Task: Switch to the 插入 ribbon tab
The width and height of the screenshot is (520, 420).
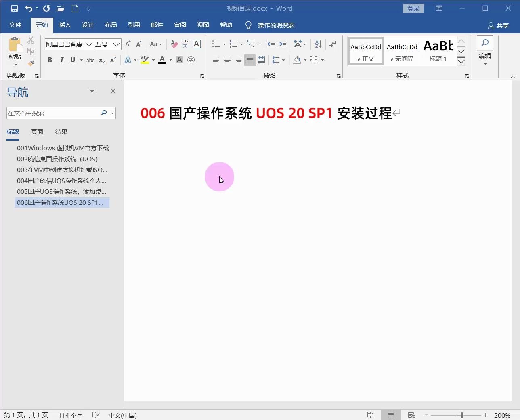Action: tap(65, 25)
